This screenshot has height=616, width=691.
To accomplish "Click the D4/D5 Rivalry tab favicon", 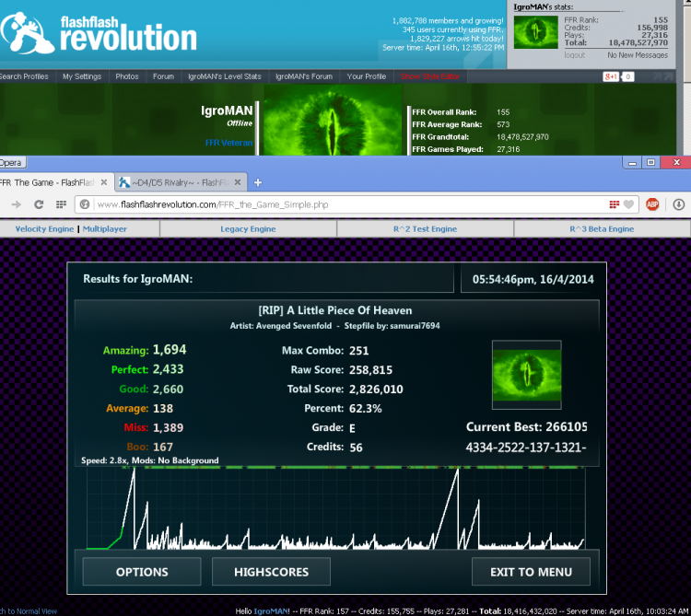I will (x=124, y=182).
